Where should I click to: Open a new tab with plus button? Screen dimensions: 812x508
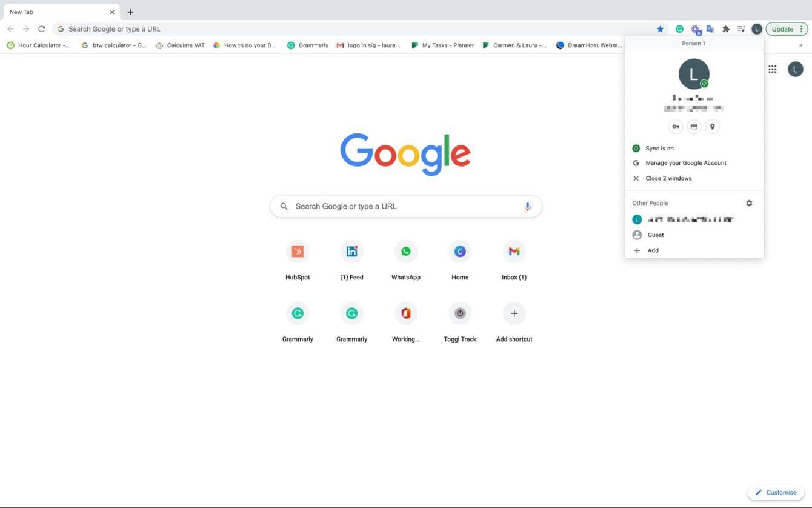pos(130,12)
